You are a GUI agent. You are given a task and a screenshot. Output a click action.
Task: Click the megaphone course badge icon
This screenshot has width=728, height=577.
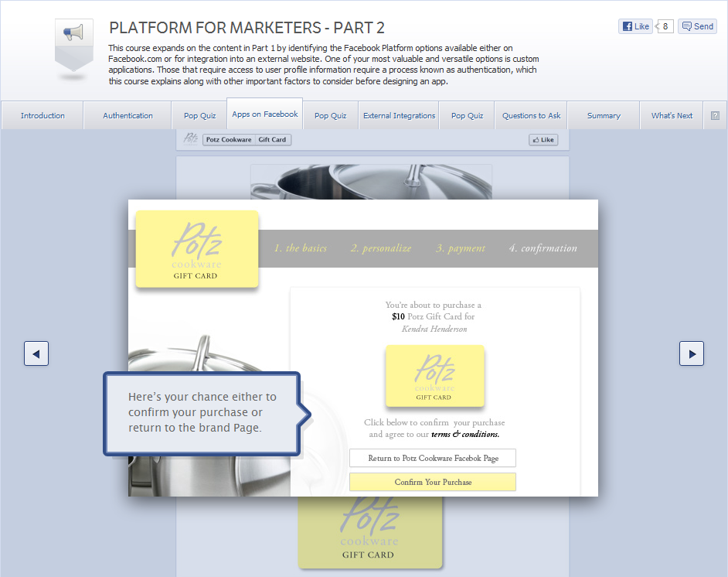[x=74, y=45]
